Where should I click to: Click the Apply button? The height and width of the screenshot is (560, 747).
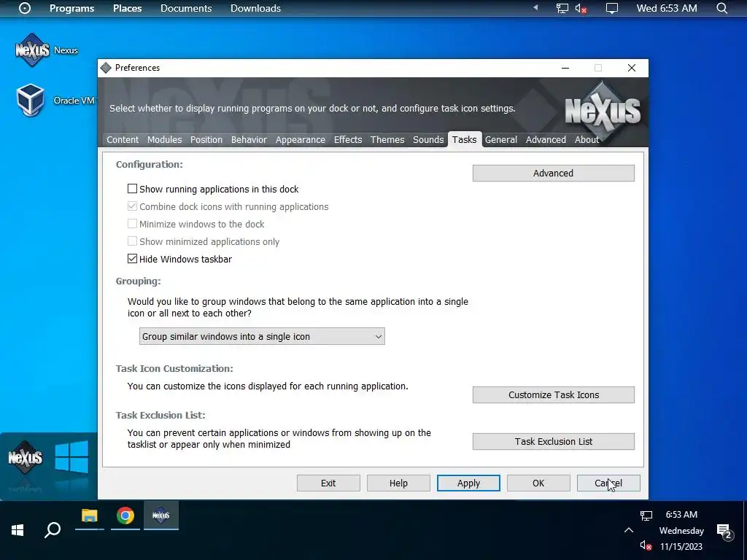coord(468,483)
